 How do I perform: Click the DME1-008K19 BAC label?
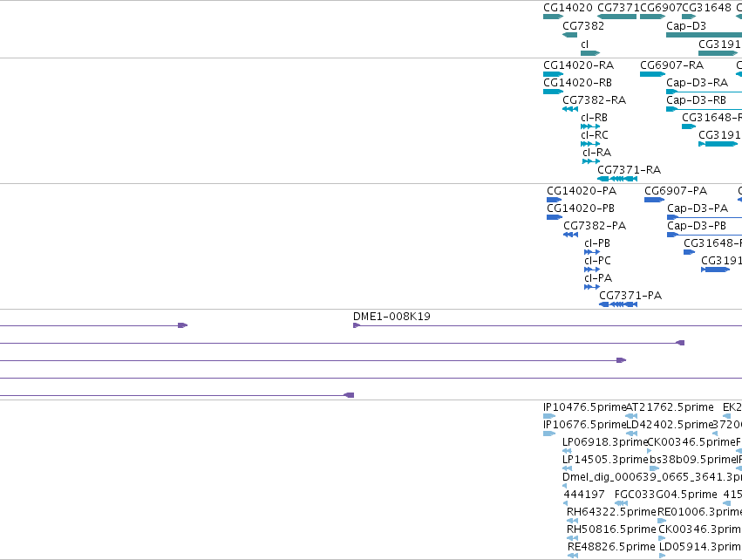coord(391,317)
